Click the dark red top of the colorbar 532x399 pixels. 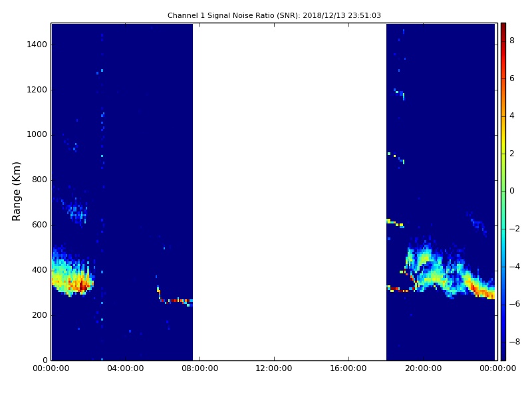tap(503, 28)
